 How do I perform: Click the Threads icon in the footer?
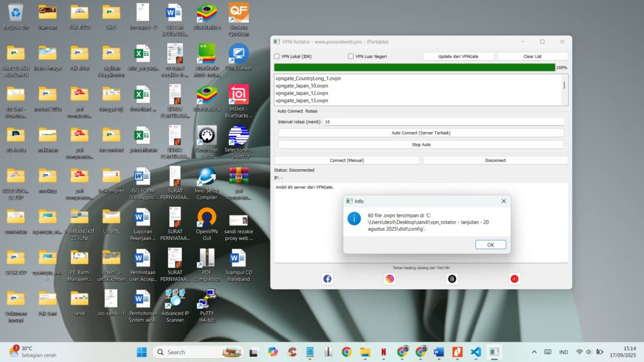pos(452,278)
